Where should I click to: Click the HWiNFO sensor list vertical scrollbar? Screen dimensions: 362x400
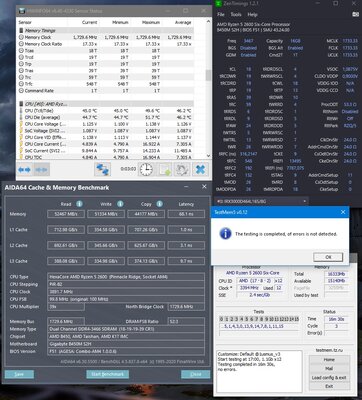(208, 89)
